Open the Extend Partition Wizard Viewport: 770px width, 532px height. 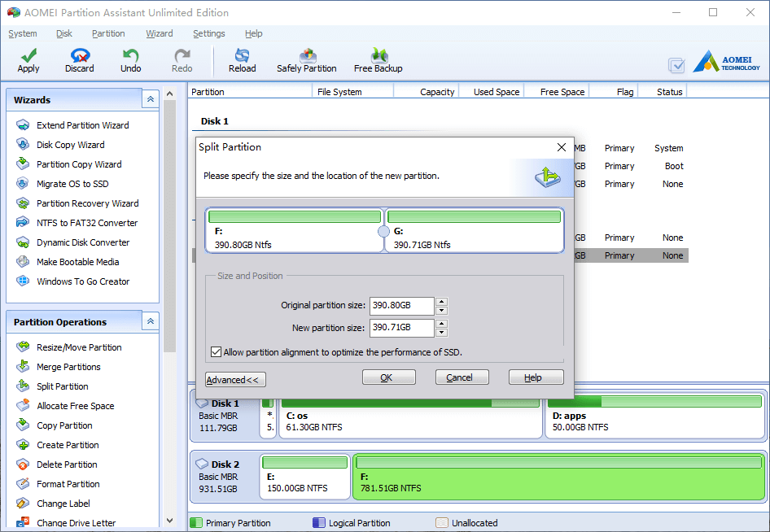point(82,125)
